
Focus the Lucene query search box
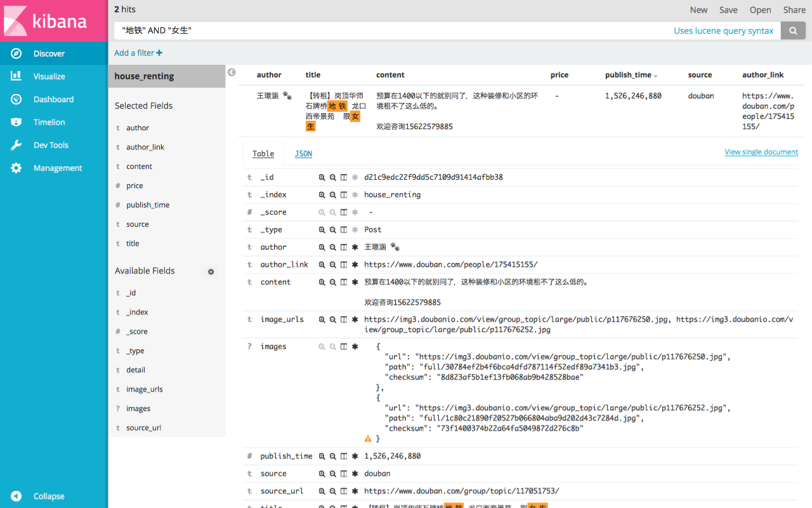(393, 30)
